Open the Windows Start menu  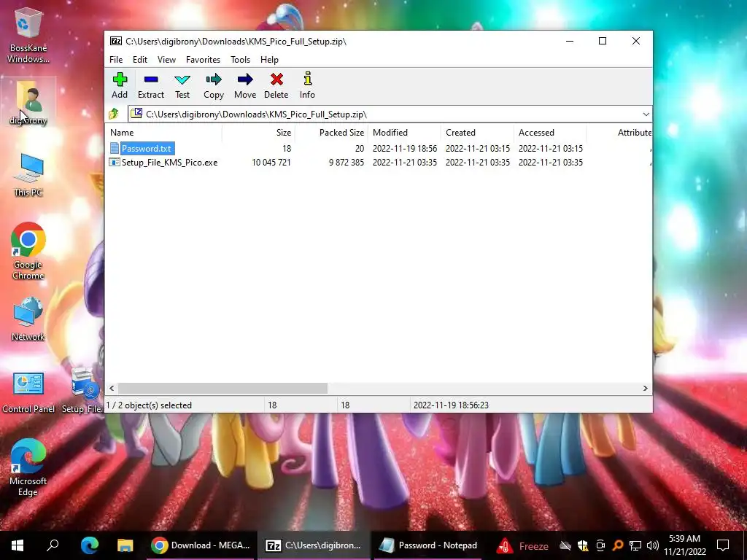[x=18, y=545]
